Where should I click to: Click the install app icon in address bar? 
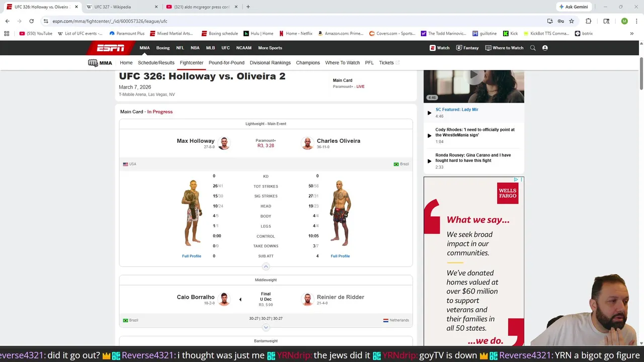(x=550, y=21)
